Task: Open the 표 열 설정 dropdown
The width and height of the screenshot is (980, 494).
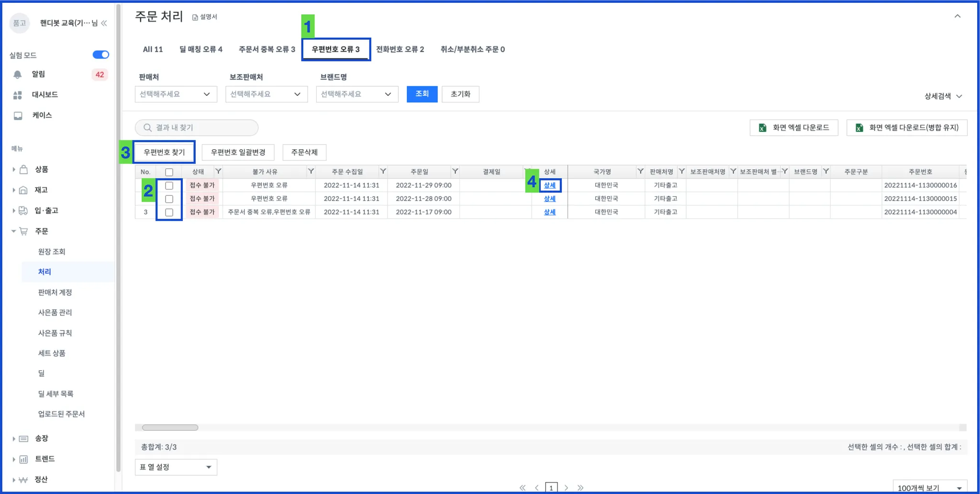Action: pyautogui.click(x=176, y=467)
